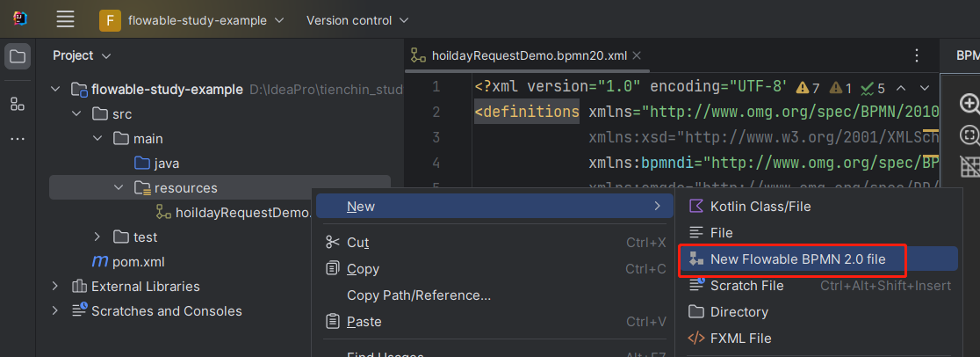980x357 pixels.
Task: Open the editor tab options menu
Action: coord(917,55)
